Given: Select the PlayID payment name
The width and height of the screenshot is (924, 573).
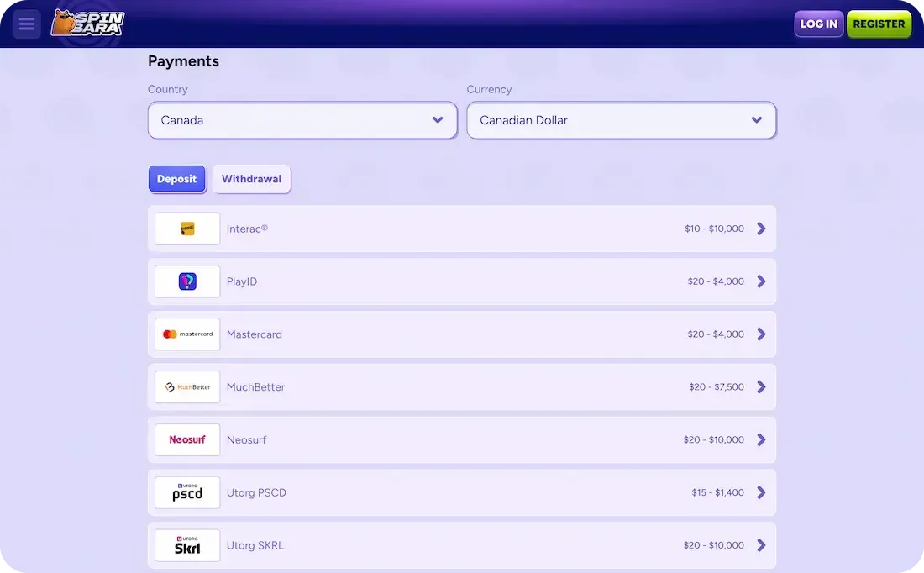Looking at the screenshot, I should click(242, 281).
